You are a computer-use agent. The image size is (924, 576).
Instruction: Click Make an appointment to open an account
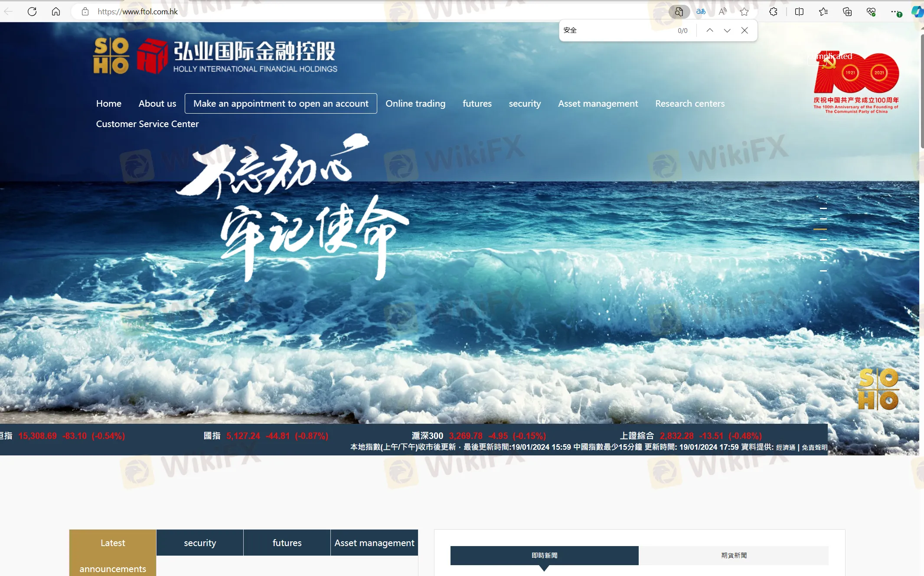click(x=280, y=103)
